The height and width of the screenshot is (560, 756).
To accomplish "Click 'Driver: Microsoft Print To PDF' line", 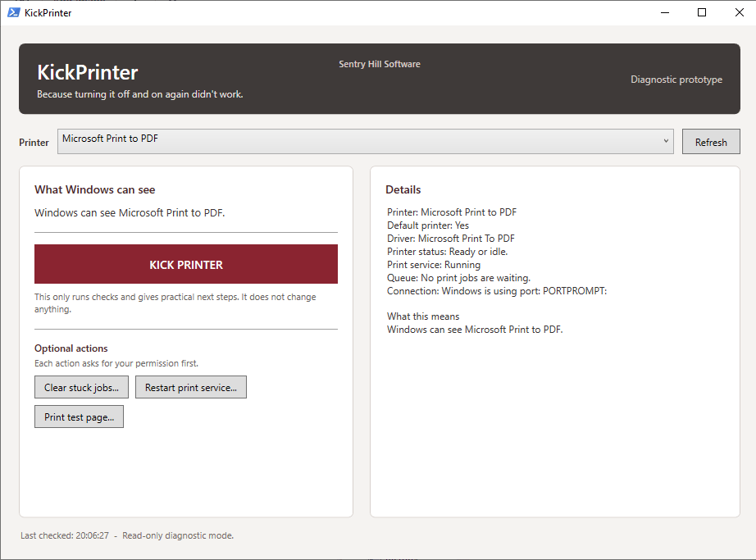I will pyautogui.click(x=451, y=239).
